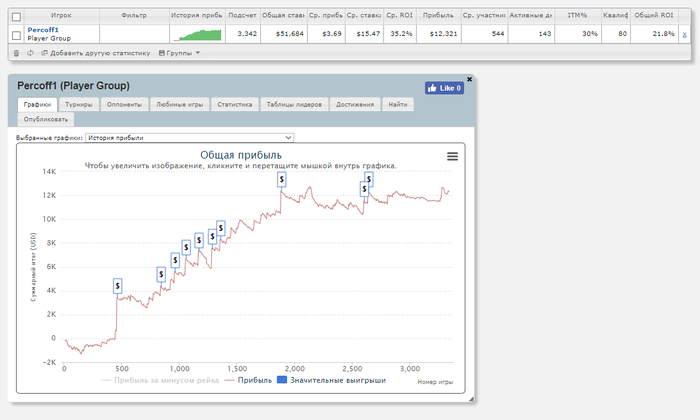Screen dimensions: 700x420
Task: Sort by the Прибыль column header
Action: (x=438, y=16)
